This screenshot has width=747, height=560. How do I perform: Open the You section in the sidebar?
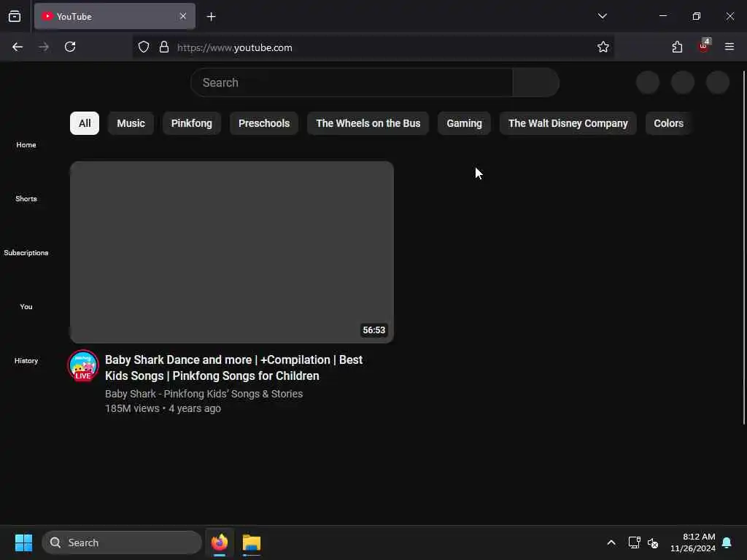26,307
